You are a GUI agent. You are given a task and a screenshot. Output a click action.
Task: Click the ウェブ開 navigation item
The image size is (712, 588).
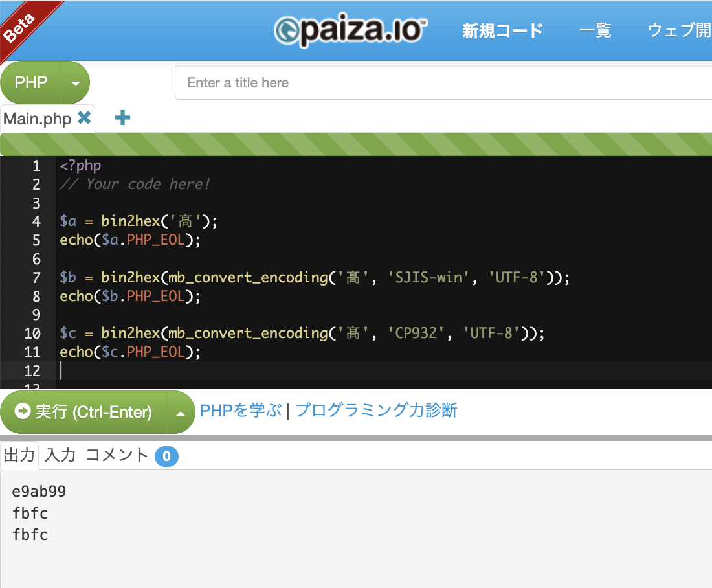coord(678,30)
